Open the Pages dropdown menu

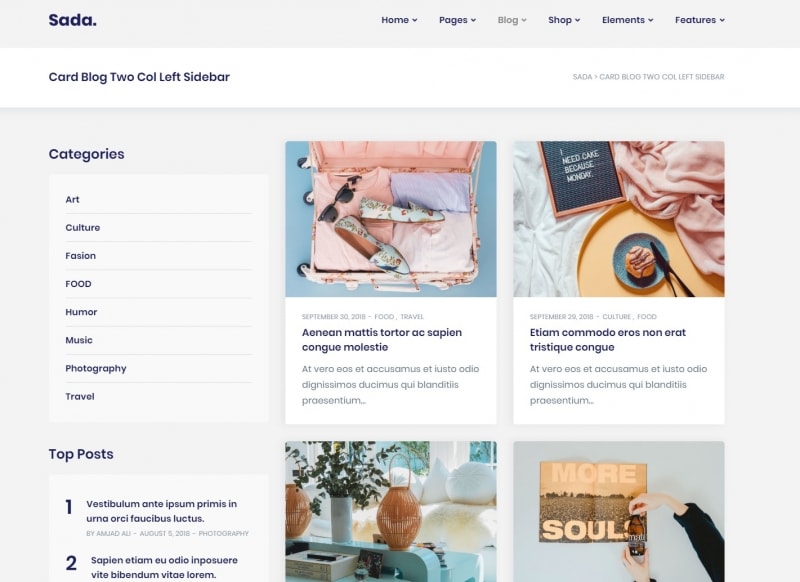[457, 20]
